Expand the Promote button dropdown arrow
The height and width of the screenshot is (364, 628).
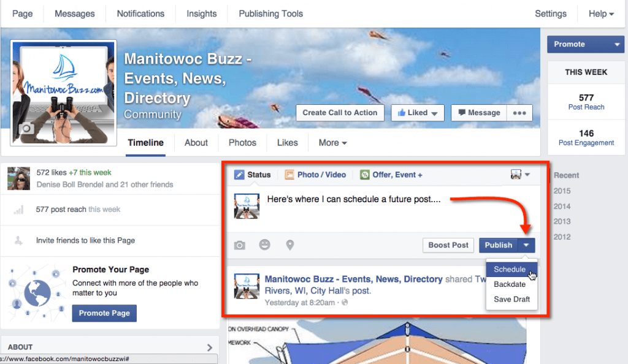617,44
